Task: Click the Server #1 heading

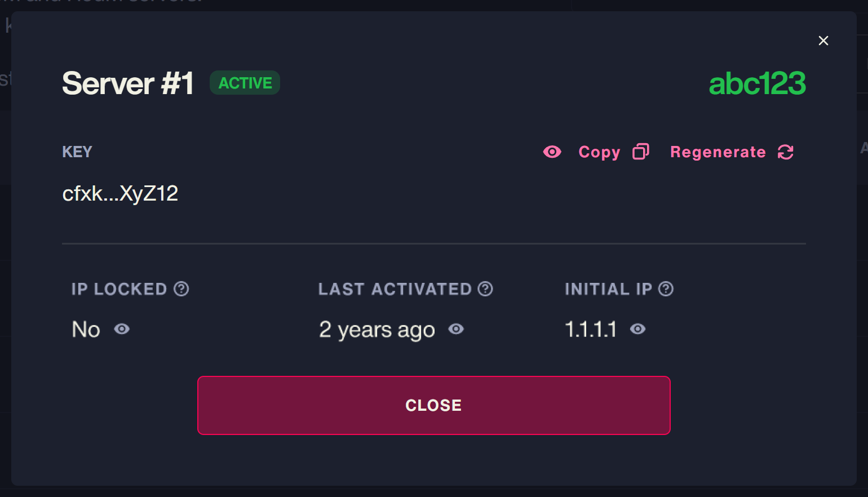Action: tap(128, 83)
